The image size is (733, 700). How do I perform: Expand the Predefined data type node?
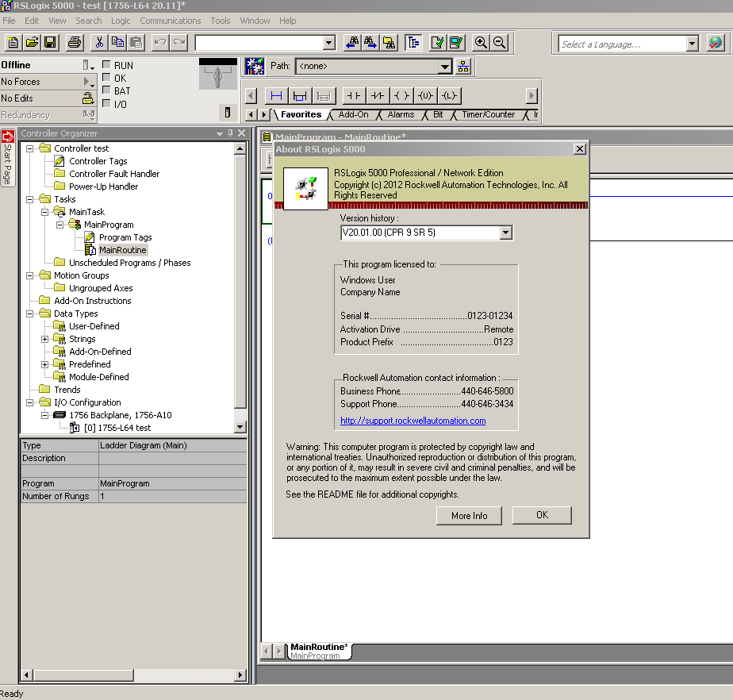45,364
